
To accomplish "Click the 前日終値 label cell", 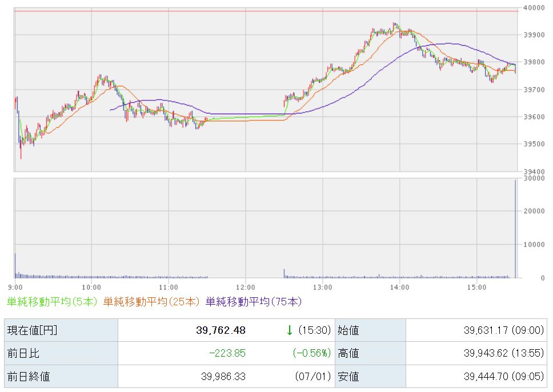I will tap(61, 377).
